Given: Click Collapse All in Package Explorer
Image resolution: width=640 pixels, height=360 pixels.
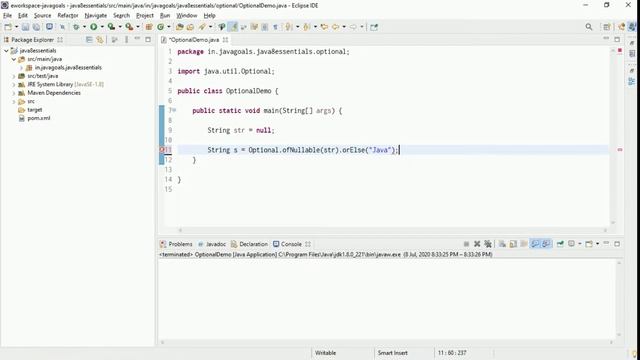Looking at the screenshot, I should coord(89,40).
